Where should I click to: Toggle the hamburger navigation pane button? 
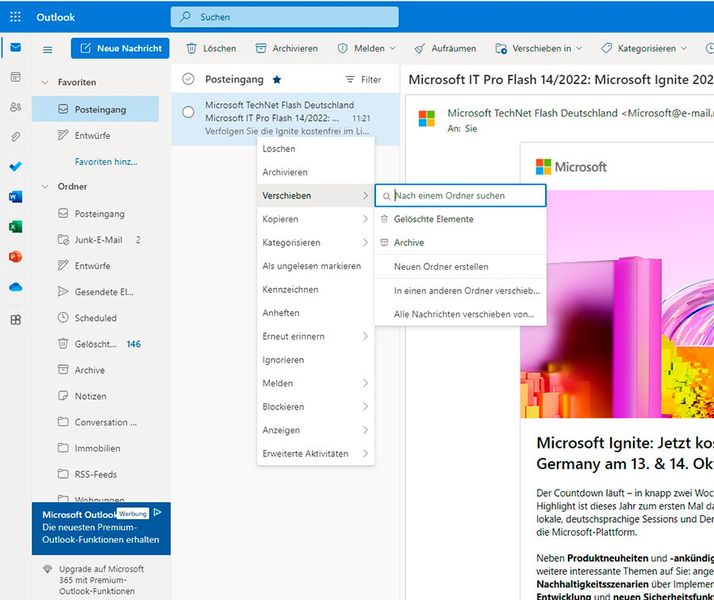pos(47,49)
